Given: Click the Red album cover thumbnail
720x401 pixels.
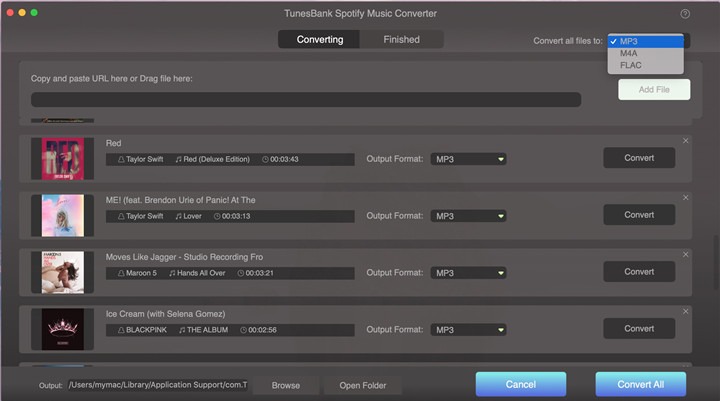Looking at the screenshot, I should coord(62,159).
